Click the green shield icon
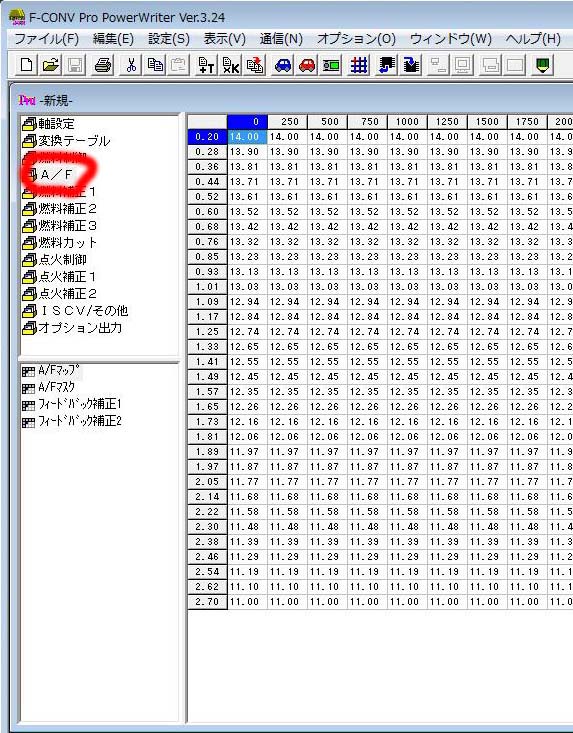Image resolution: width=573 pixels, height=733 pixels. click(542, 65)
